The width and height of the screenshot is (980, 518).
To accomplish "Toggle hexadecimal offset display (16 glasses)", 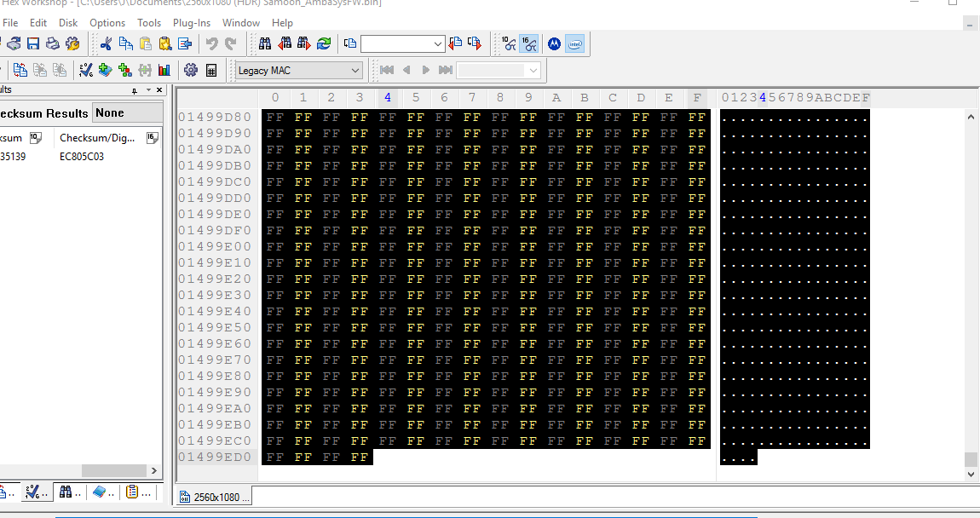I will [x=528, y=43].
